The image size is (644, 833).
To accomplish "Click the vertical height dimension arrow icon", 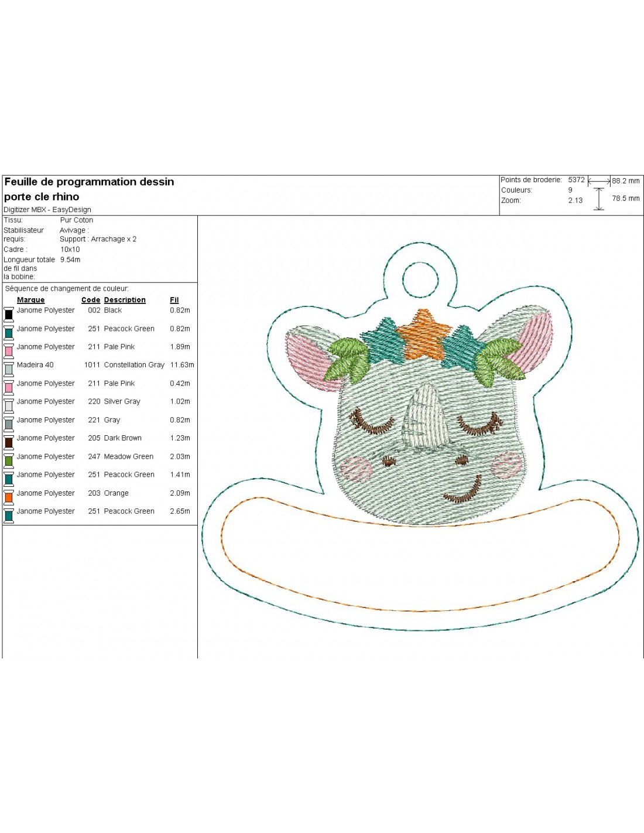I will pyautogui.click(x=599, y=199).
